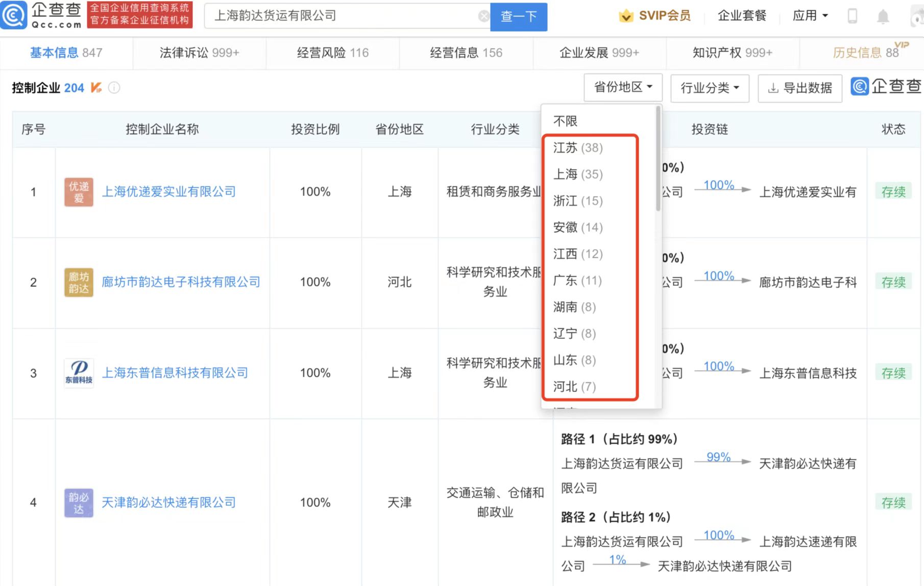Clear the search box text
Image resolution: width=924 pixels, height=586 pixels.
483,16
